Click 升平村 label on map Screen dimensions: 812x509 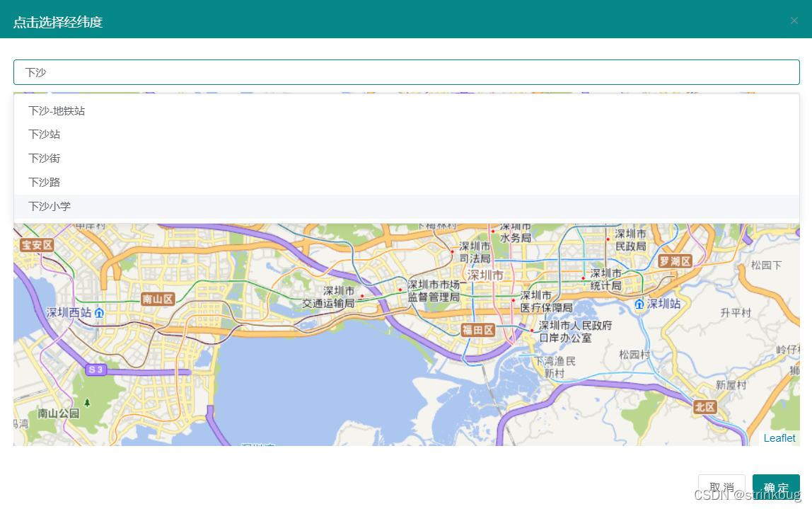click(x=736, y=313)
